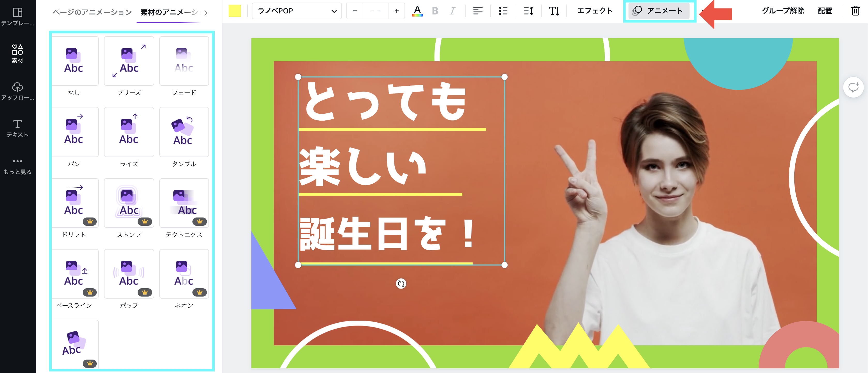
Task: Open the ラノベPOP font dropdown
Action: [297, 11]
